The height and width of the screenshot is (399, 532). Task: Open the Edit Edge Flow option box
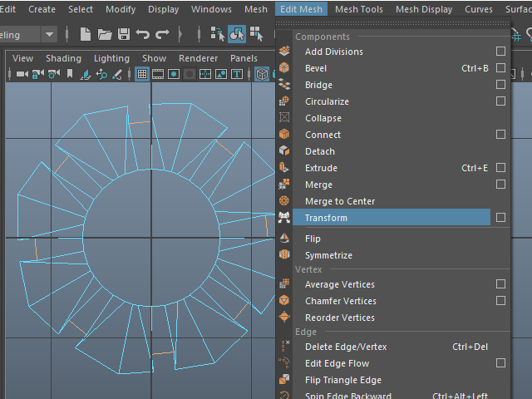coord(500,363)
